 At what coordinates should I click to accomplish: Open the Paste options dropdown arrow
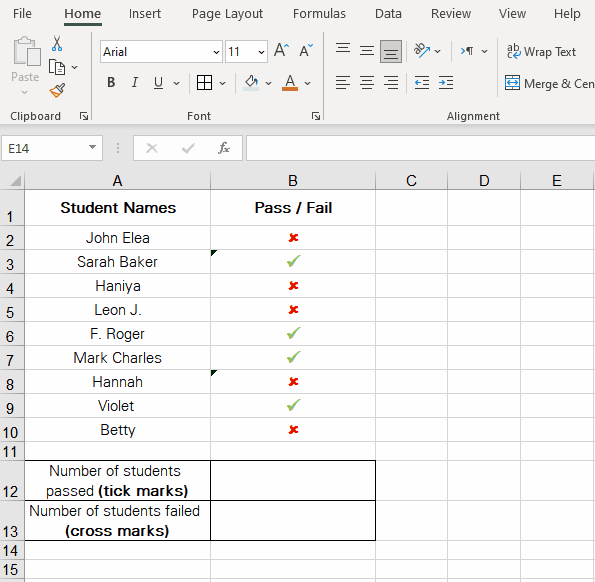point(25,92)
